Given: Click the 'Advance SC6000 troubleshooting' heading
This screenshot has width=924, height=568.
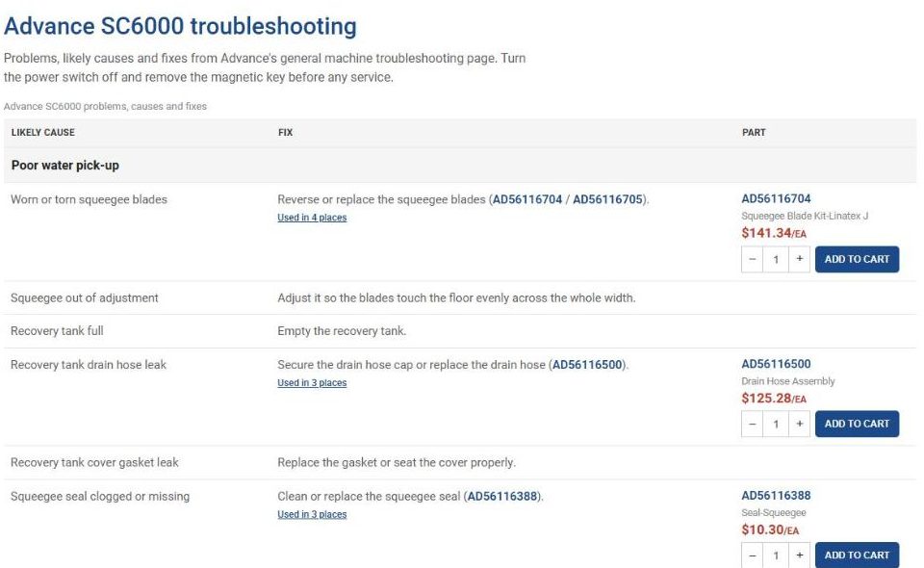Looking at the screenshot, I should coord(180,27).
